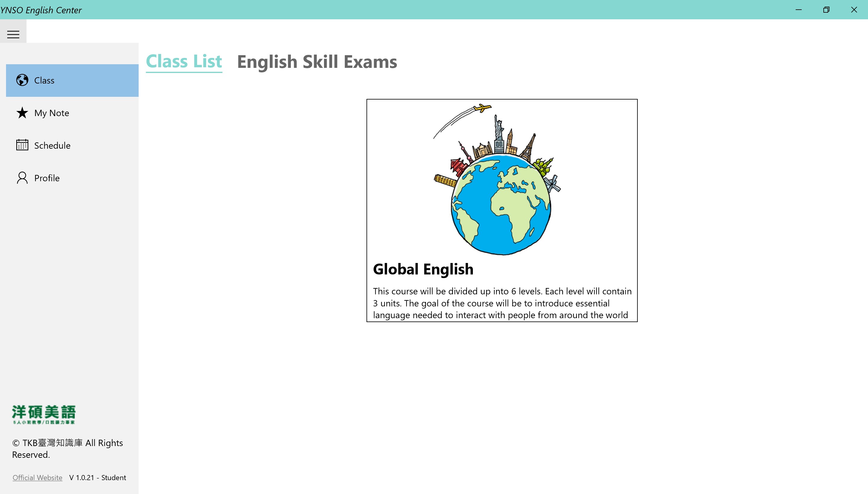Open the Schedule page label
Screen dimensions: 868x494
pyautogui.click(x=52, y=146)
